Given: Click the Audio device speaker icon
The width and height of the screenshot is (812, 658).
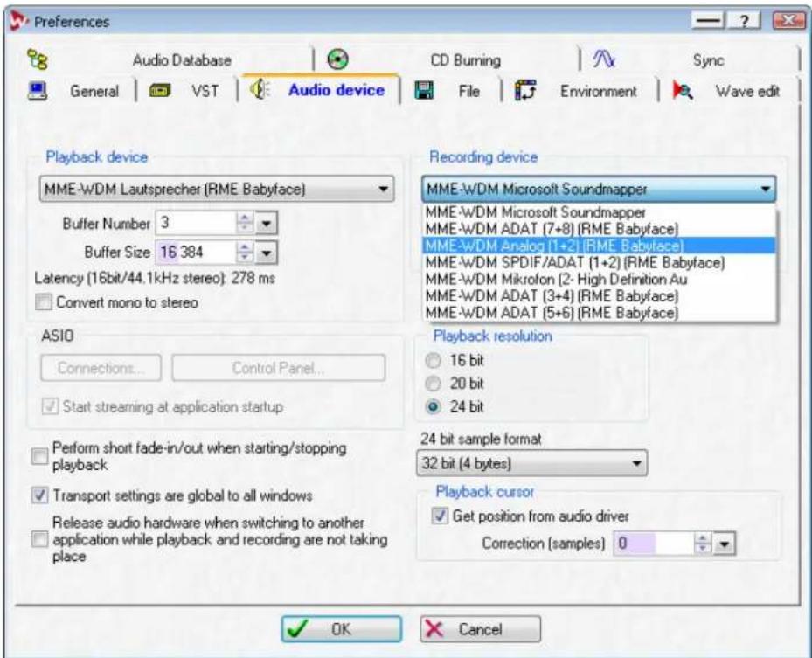Looking at the screenshot, I should [x=260, y=90].
